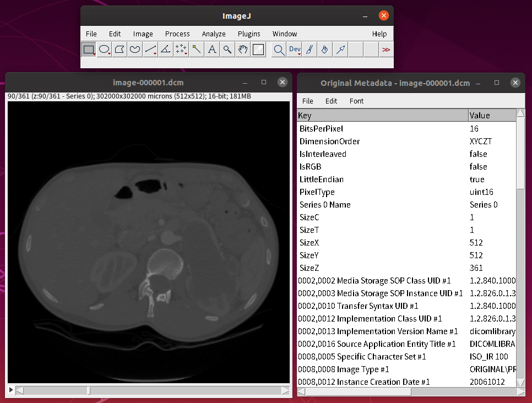The width and height of the screenshot is (532, 403).
Task: Activate the Color Picker eyedropper tool
Action: pyautogui.click(x=257, y=50)
